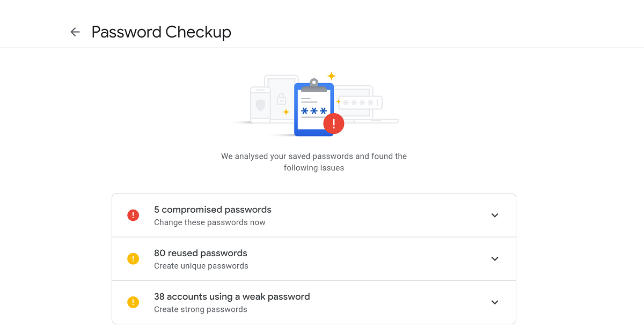The width and height of the screenshot is (644, 335).
Task: Click the red alert icon for compromised passwords
Action: pyautogui.click(x=133, y=215)
